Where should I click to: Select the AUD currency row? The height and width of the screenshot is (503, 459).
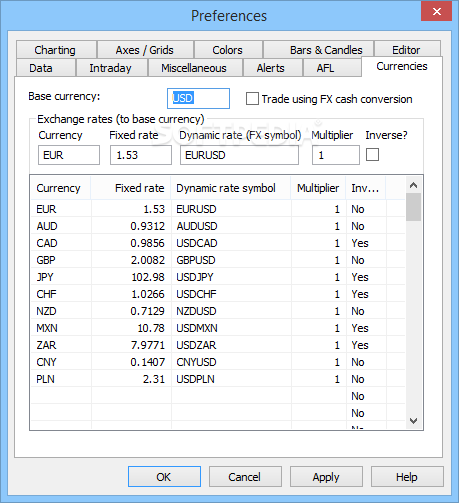pos(218,226)
